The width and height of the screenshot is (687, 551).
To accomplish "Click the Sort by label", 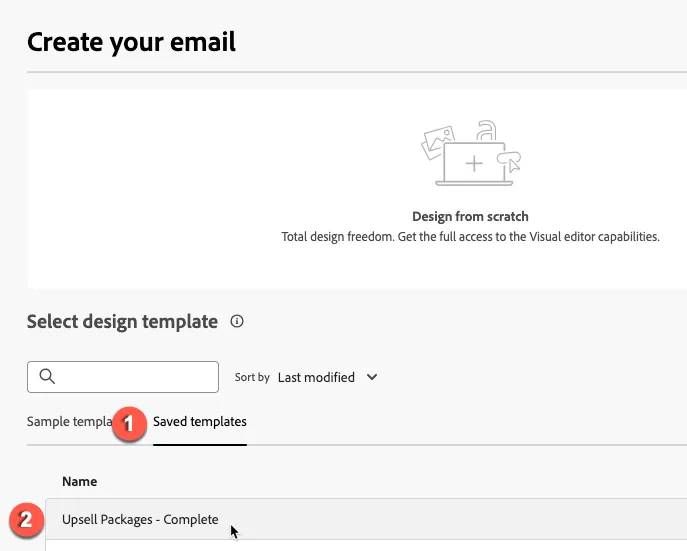I will click(x=252, y=377).
